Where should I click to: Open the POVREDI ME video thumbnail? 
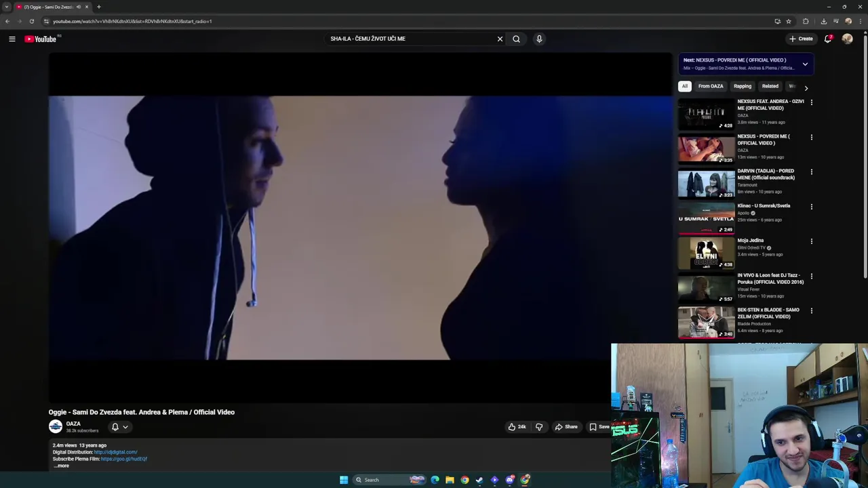coord(706,148)
